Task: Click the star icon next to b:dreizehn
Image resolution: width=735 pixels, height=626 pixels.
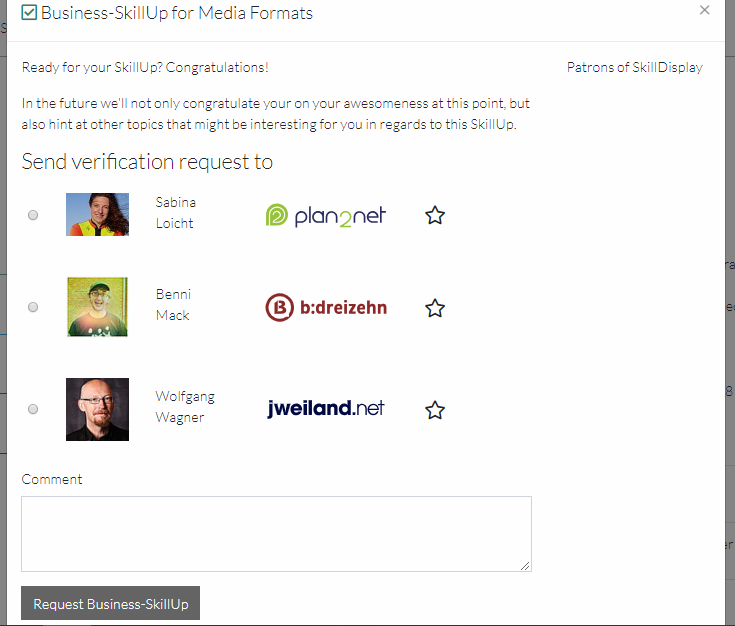Action: [x=434, y=308]
